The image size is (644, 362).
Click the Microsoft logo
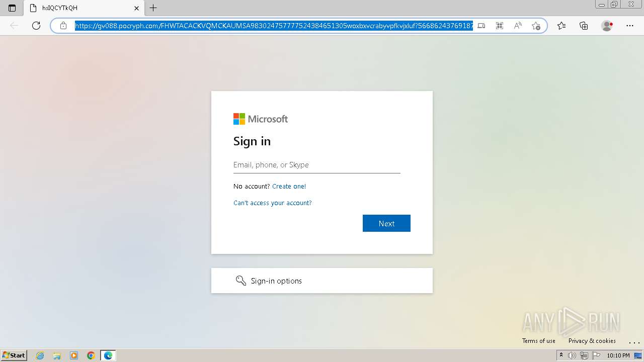[x=261, y=119]
